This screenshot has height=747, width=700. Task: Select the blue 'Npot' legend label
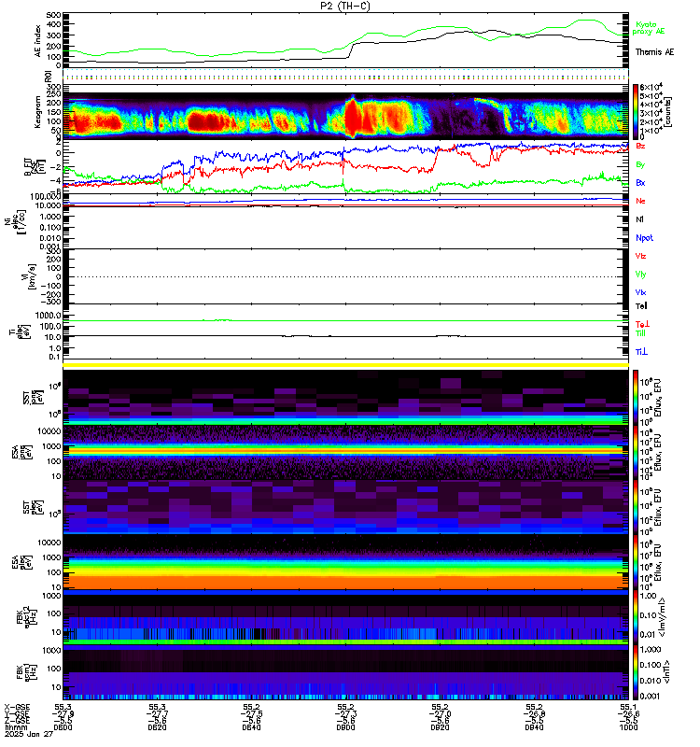pyautogui.click(x=644, y=238)
